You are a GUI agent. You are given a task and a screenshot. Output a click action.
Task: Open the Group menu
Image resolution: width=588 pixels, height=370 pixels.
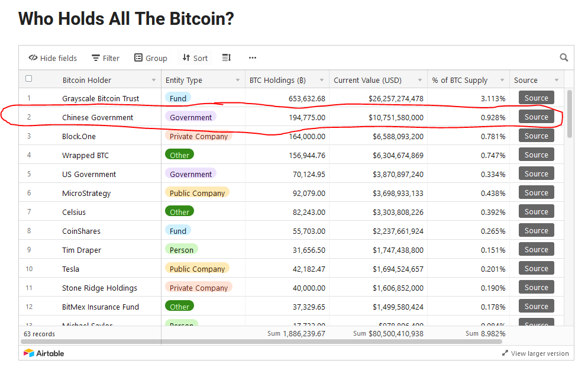(x=150, y=58)
